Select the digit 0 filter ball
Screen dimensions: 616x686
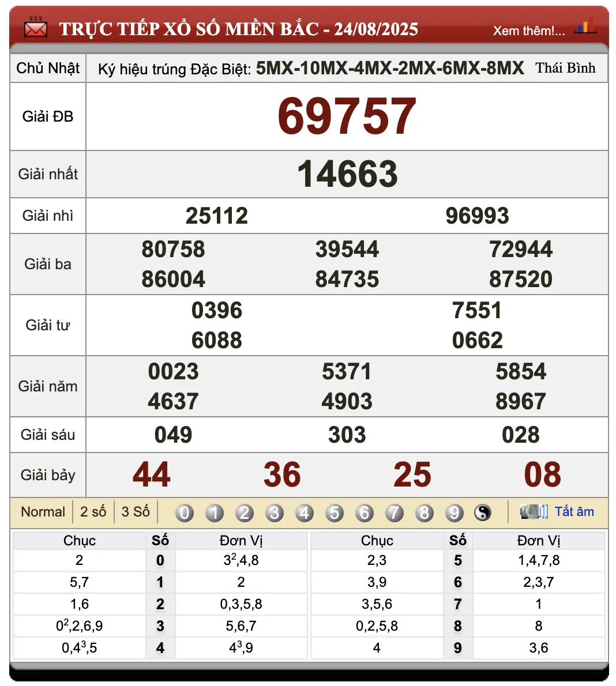click(185, 512)
